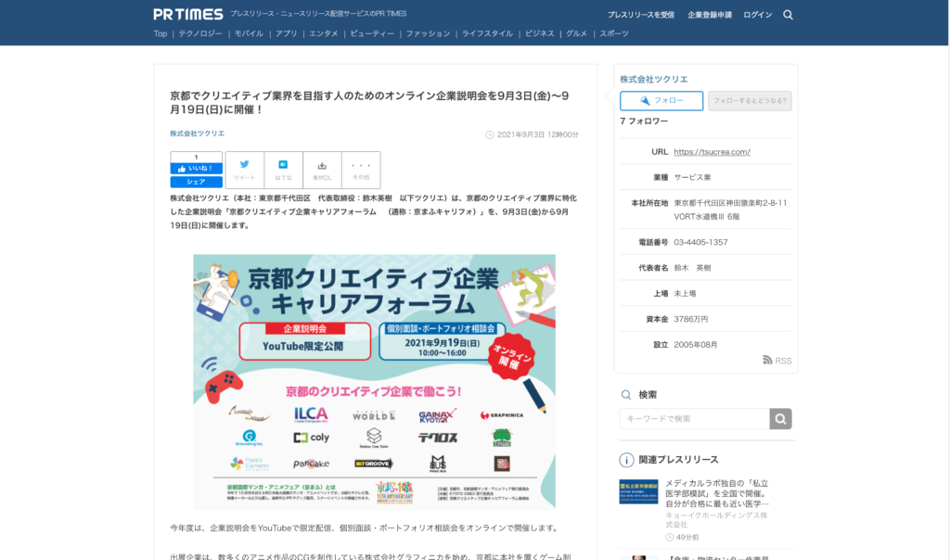
Task: Open the メディカルラボ press release thumbnail
Action: pos(638,491)
